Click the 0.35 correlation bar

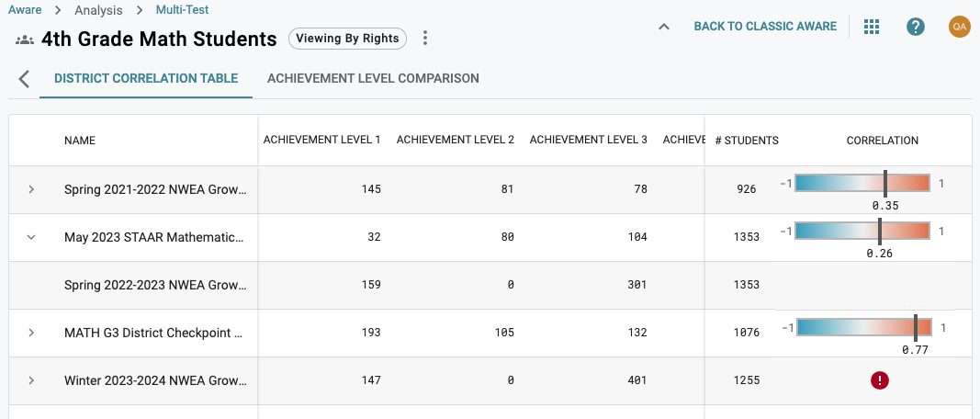(x=862, y=183)
